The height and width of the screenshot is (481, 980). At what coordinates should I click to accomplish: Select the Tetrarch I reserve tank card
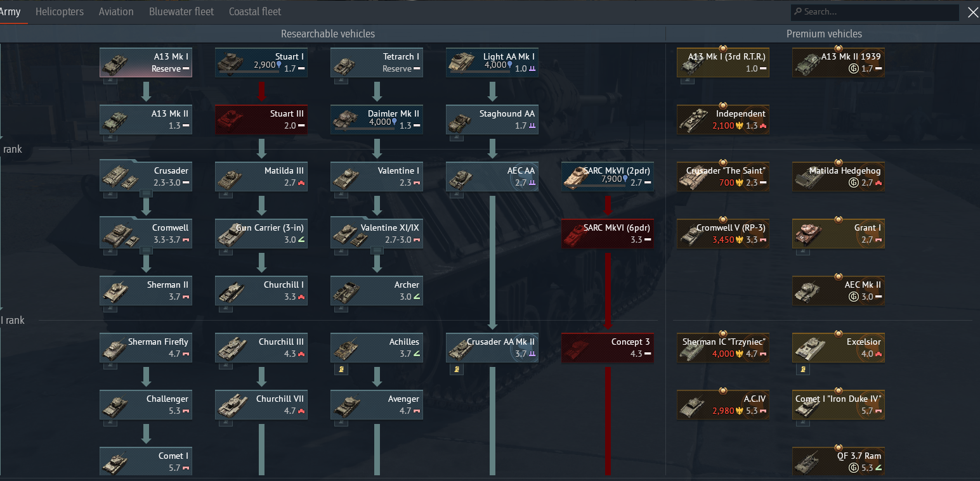pyautogui.click(x=377, y=63)
